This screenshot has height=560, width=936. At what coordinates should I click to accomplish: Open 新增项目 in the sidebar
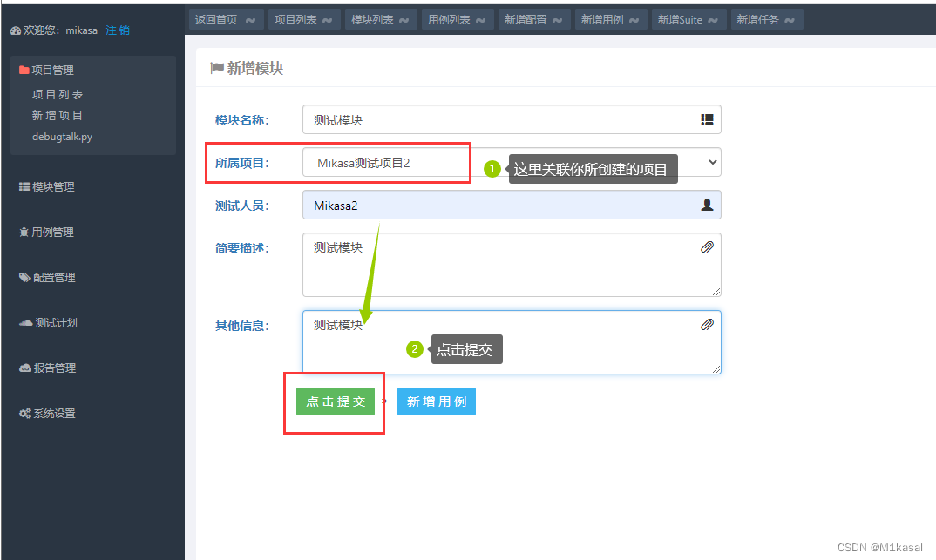point(58,115)
